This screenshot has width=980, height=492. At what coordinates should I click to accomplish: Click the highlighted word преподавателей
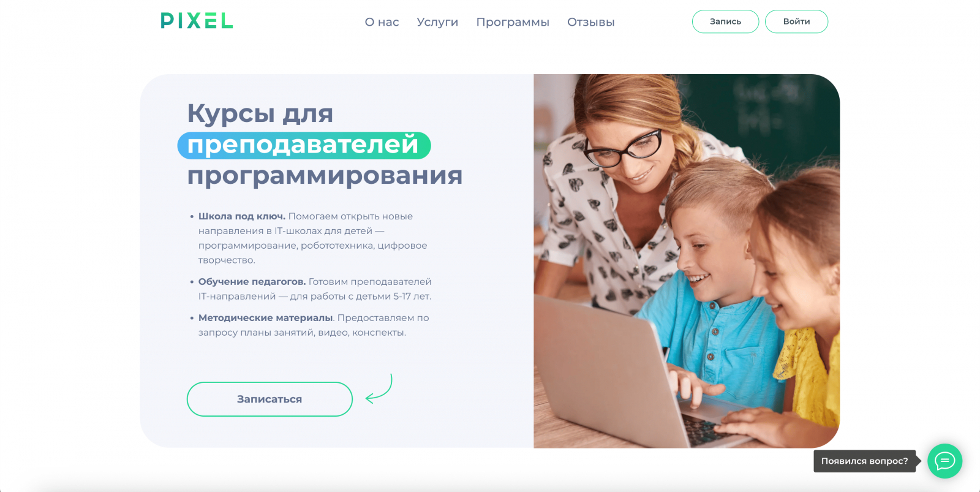(x=304, y=145)
